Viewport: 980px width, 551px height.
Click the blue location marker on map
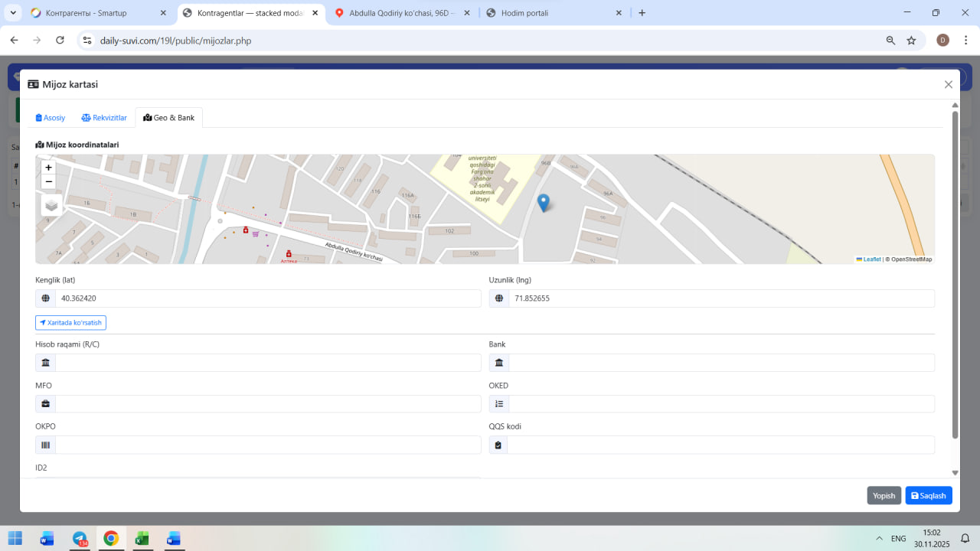(544, 203)
